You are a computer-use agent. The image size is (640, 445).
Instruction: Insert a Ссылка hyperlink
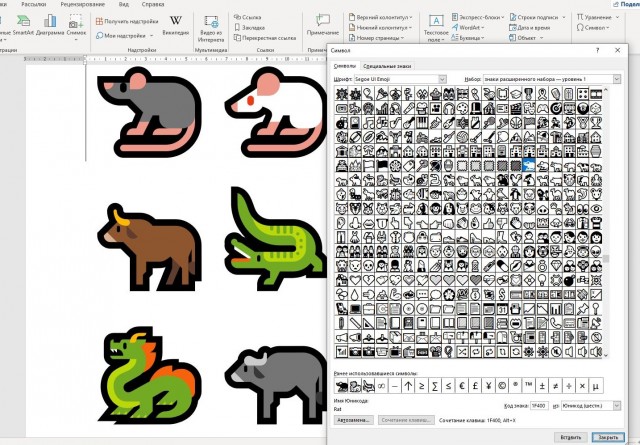click(x=247, y=17)
